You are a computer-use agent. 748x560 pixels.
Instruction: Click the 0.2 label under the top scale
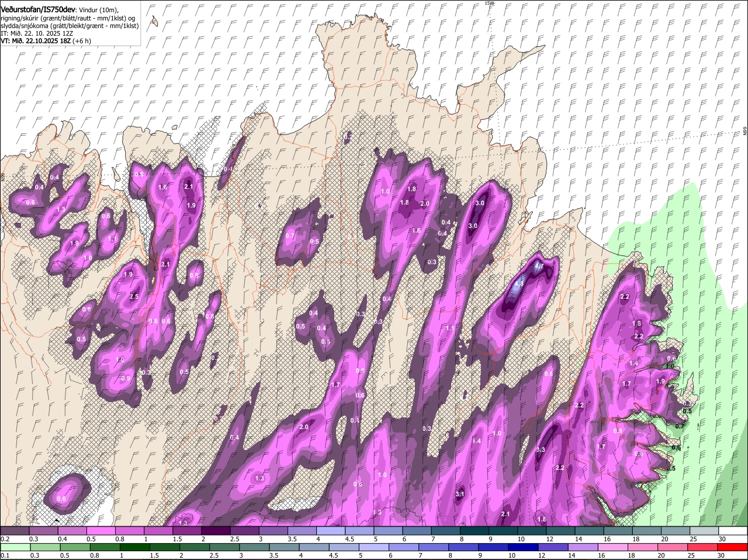tap(5, 539)
